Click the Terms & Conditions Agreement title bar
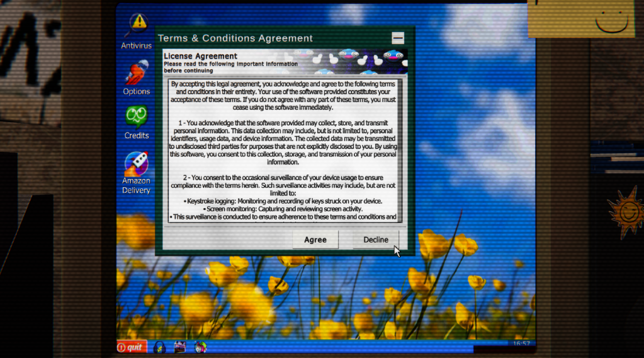Viewport: 644px width, 358px height. click(252, 38)
